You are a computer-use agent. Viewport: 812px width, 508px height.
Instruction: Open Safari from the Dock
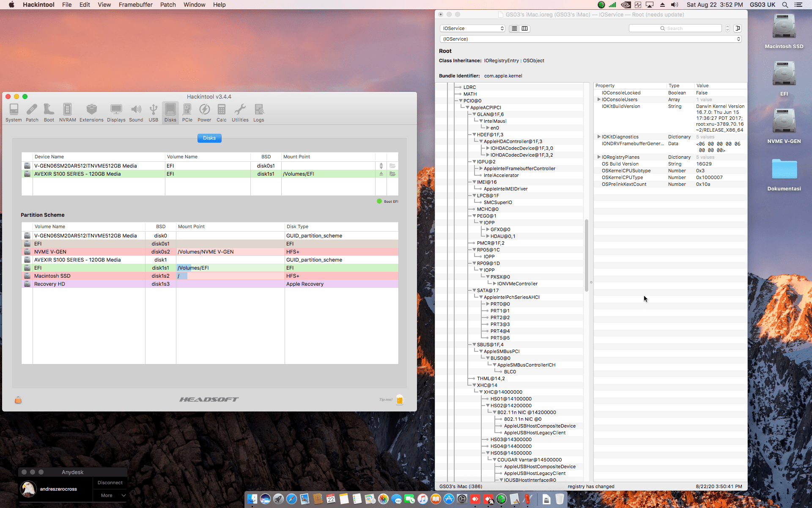coord(291,499)
